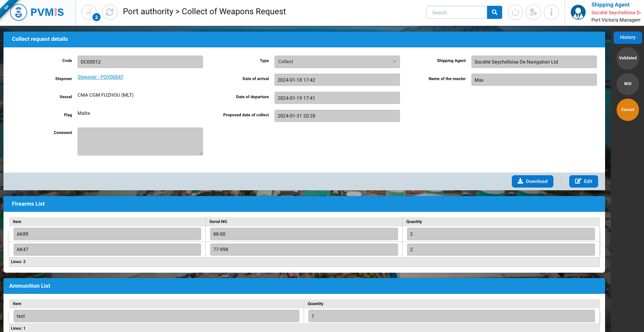Click the information icon in header

[552, 12]
